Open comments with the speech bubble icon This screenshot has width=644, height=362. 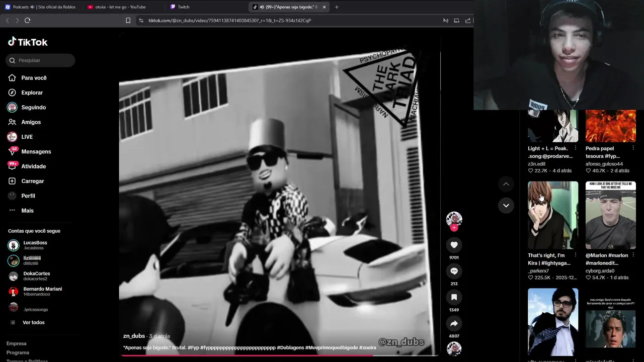454,271
